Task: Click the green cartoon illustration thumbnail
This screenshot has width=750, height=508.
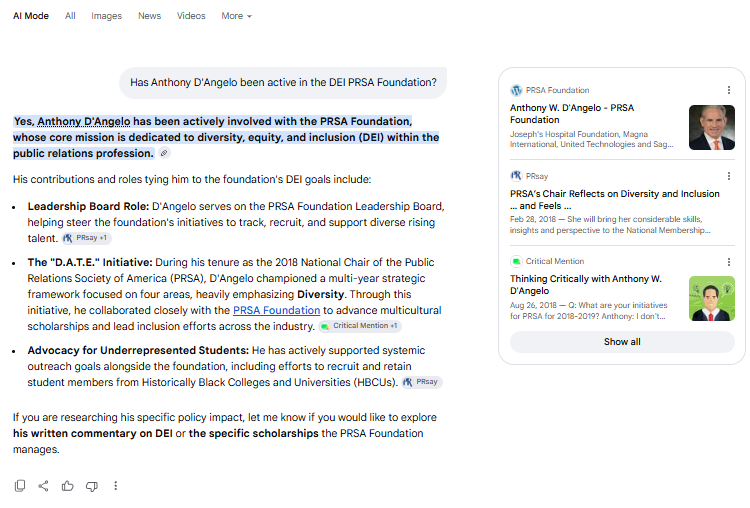Action: point(712,298)
